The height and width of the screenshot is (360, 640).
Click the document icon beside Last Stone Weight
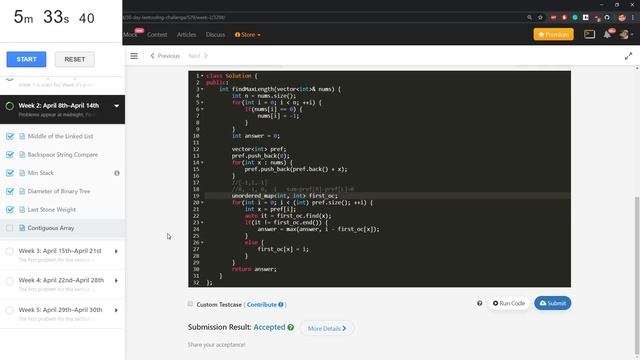pyautogui.click(x=22, y=209)
